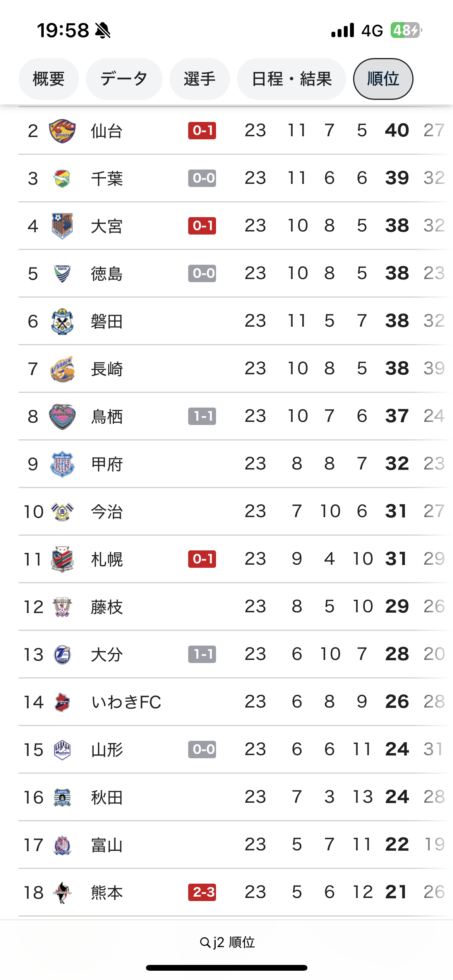The image size is (453, 980).
Task: Switch to the データ tab
Action: click(124, 79)
